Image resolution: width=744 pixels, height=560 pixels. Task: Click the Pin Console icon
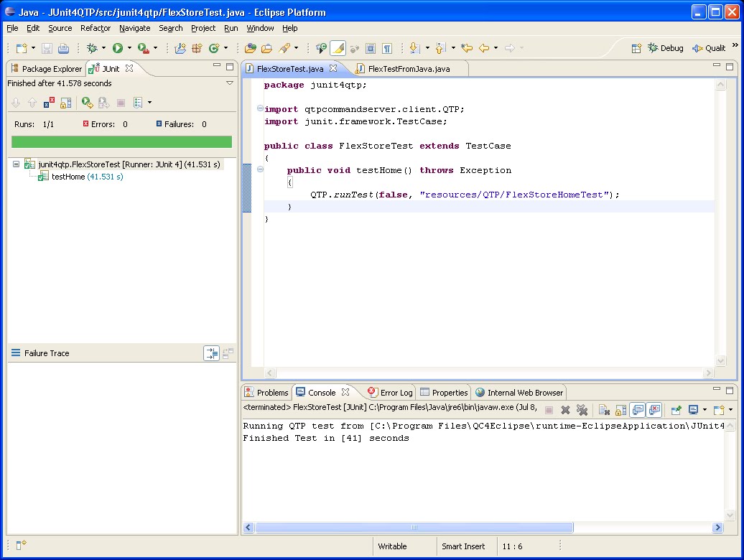click(x=676, y=410)
